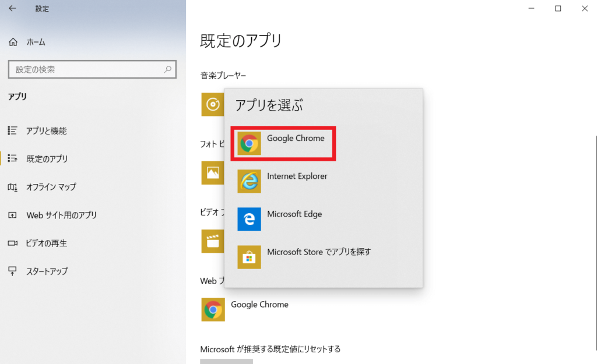Image resolution: width=597 pixels, height=364 pixels.
Task: Click current web browser Google Chrome below the popup
Action: pyautogui.click(x=245, y=309)
